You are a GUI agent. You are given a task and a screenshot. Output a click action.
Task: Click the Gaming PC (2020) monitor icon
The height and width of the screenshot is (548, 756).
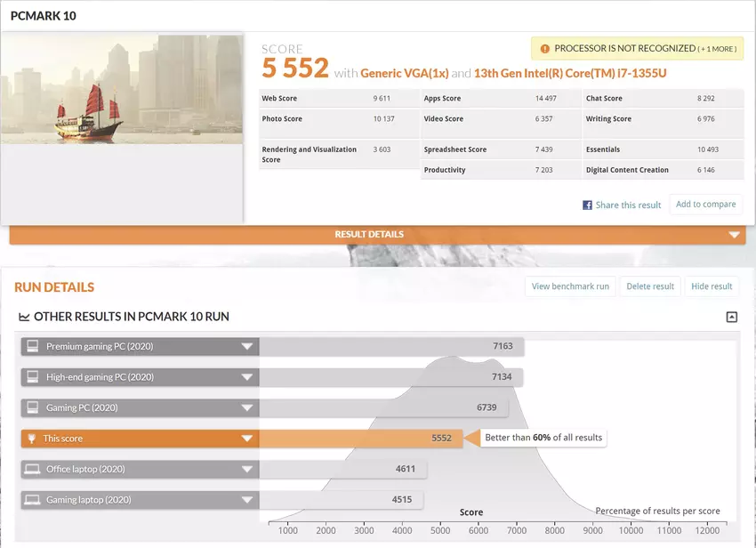(x=33, y=407)
